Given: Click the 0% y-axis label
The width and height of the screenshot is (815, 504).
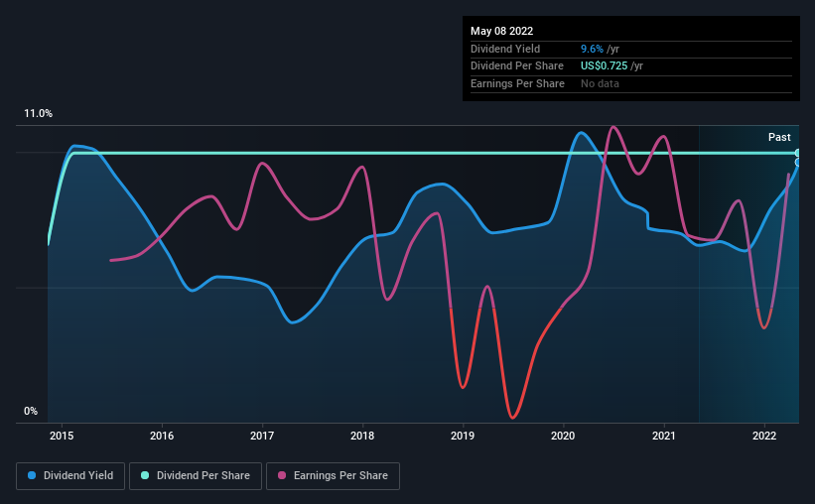Looking at the screenshot, I should pos(31,411).
